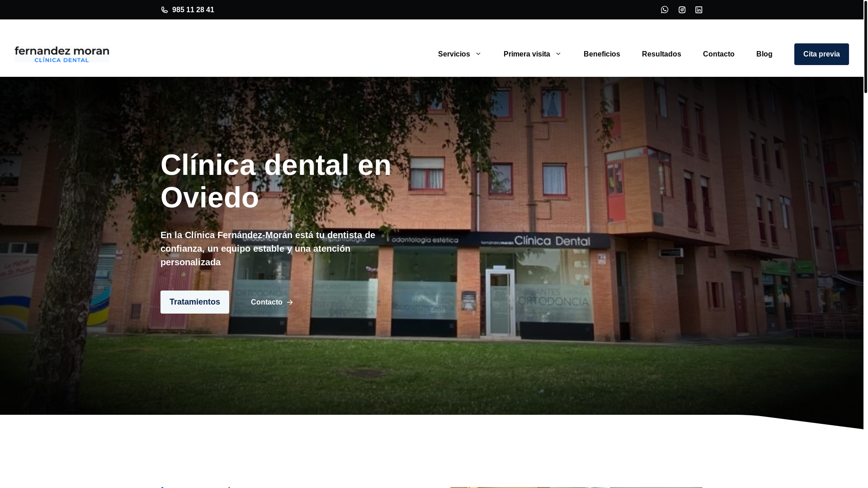Open the Primera visita menu
868x488 pixels.
(x=527, y=54)
